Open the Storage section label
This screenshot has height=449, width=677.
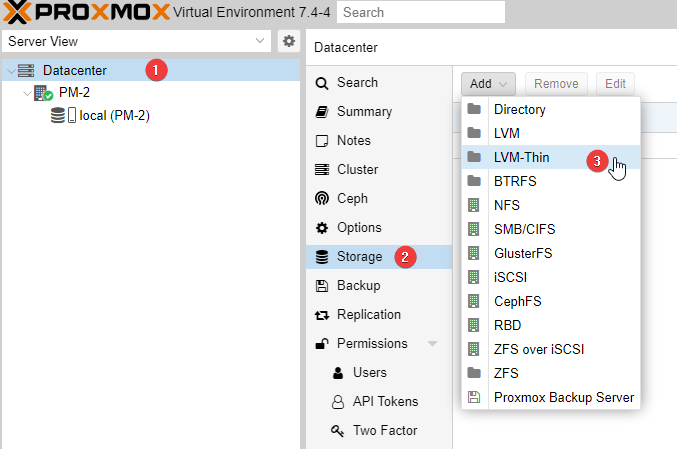pos(360,257)
